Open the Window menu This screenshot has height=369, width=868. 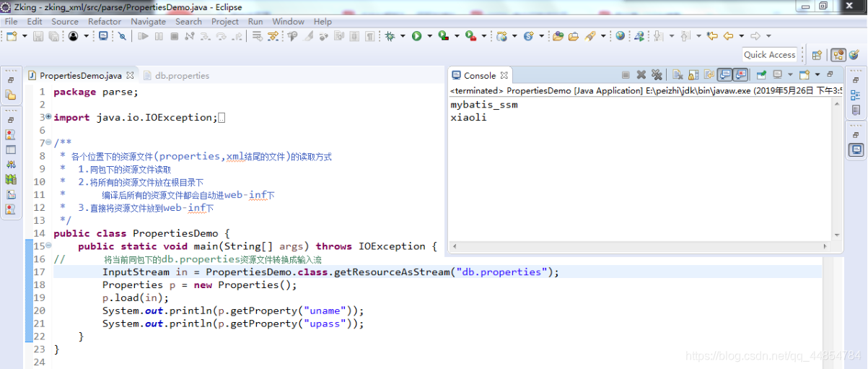[289, 22]
